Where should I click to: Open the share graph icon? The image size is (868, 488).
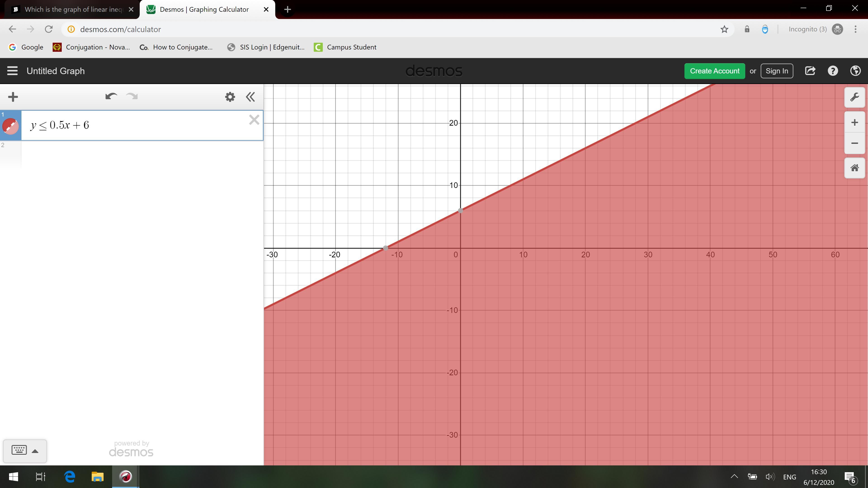click(x=810, y=71)
